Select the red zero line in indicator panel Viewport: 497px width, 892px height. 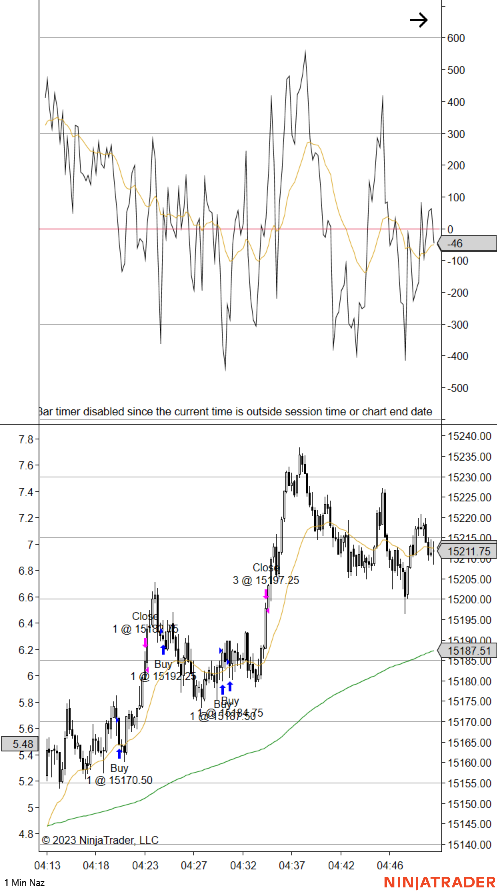240,229
